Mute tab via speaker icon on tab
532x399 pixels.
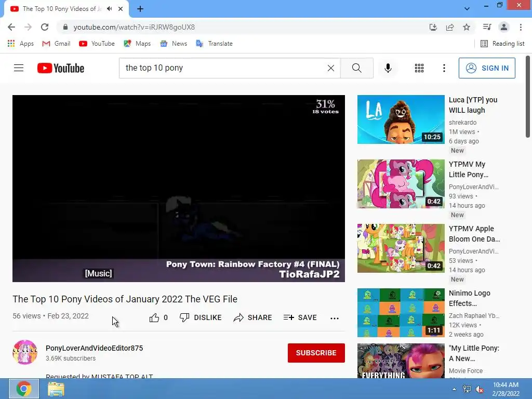pyautogui.click(x=109, y=9)
